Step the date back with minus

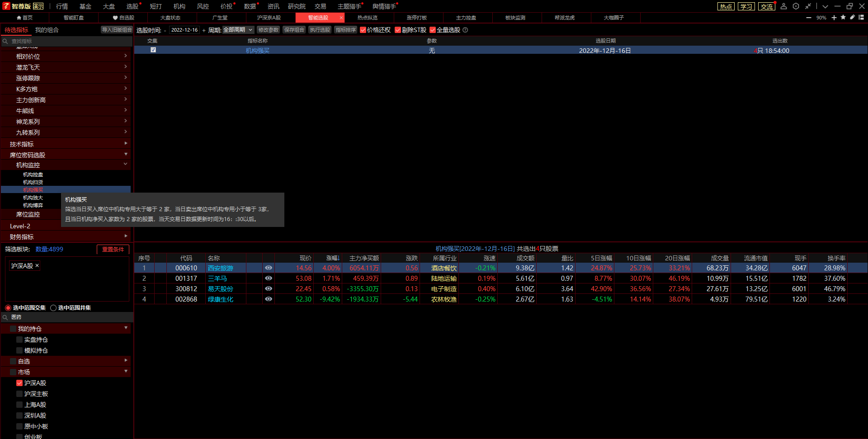(x=165, y=30)
